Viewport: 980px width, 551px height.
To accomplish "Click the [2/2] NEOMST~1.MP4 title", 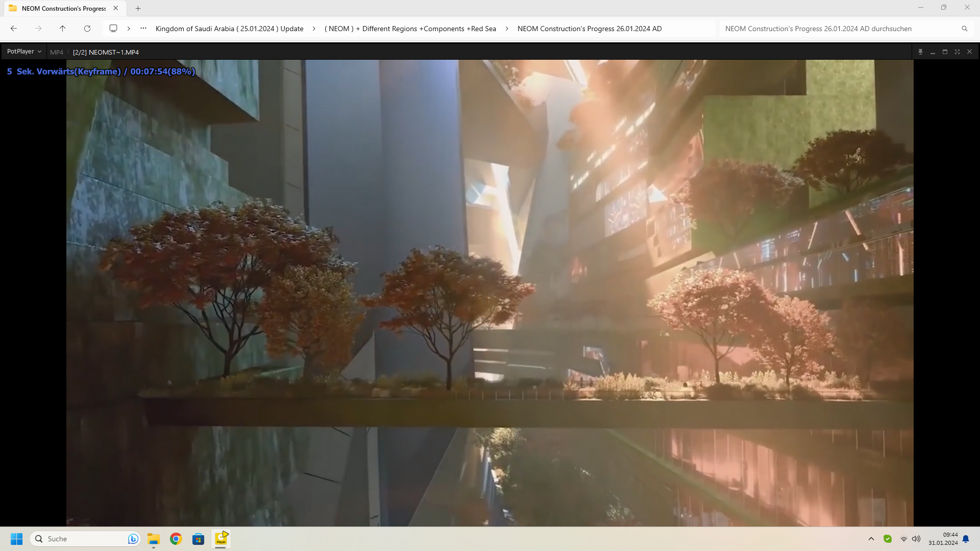I will [x=106, y=52].
